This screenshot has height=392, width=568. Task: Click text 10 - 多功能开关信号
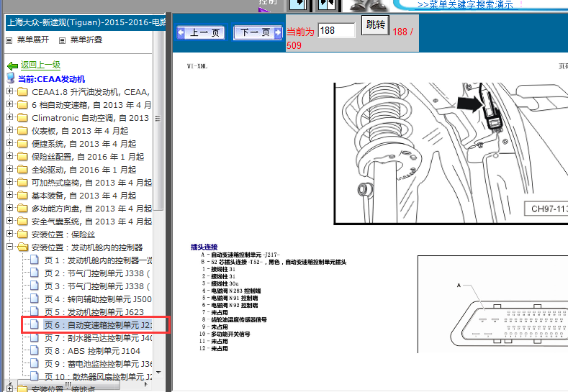225,334
